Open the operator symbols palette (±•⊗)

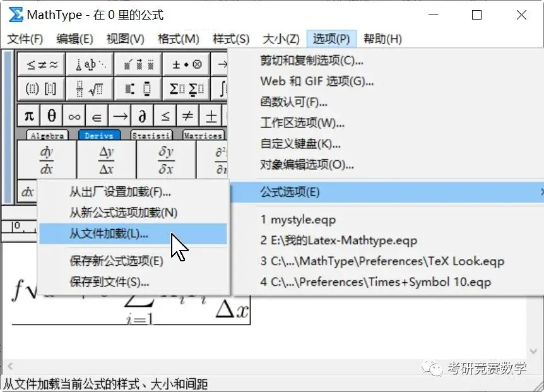pyautogui.click(x=186, y=64)
